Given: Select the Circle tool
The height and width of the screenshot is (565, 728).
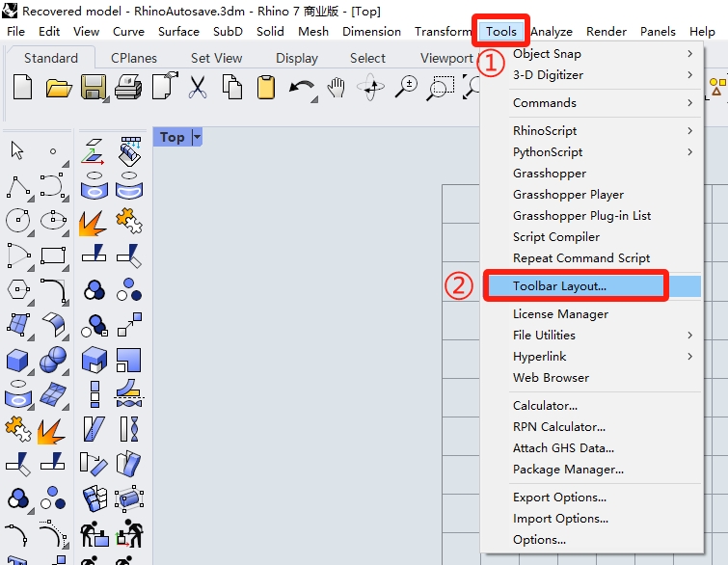Looking at the screenshot, I should coord(18,221).
